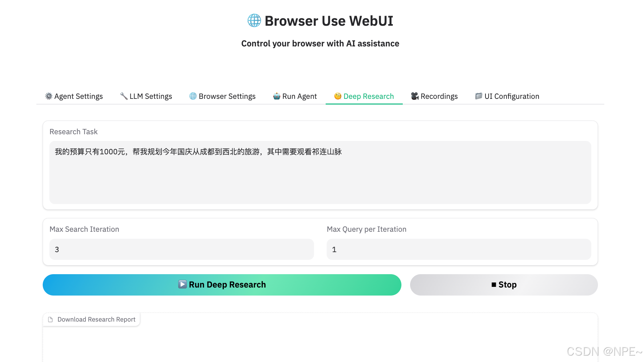Click the Download Research Report label
Viewport: 644px width, 362px height.
coord(96,320)
